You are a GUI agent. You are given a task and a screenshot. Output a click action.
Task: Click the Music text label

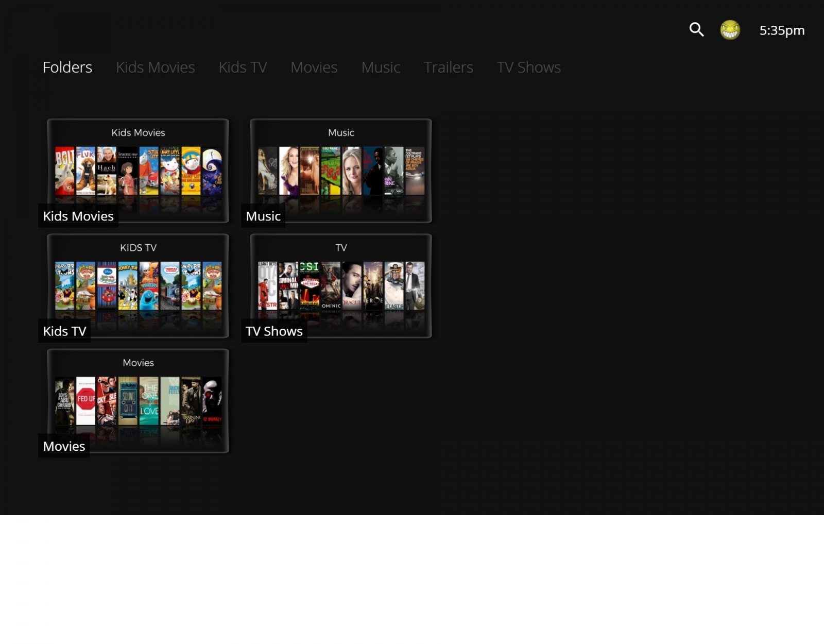(x=263, y=216)
